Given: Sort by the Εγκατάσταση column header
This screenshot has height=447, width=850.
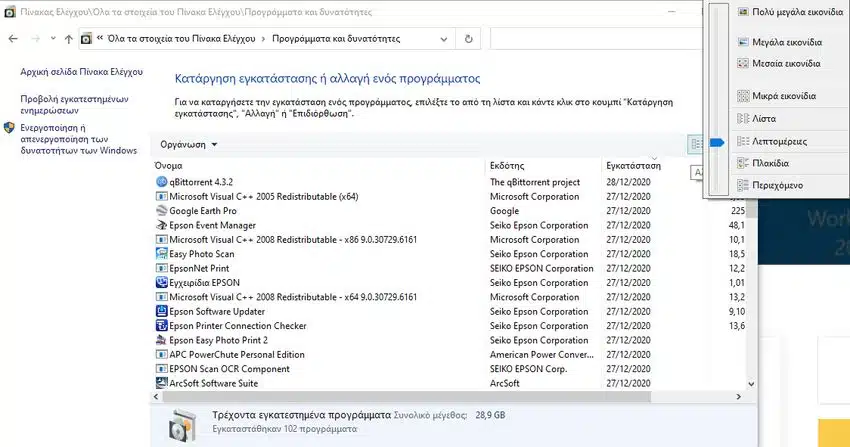Looking at the screenshot, I should [634, 166].
